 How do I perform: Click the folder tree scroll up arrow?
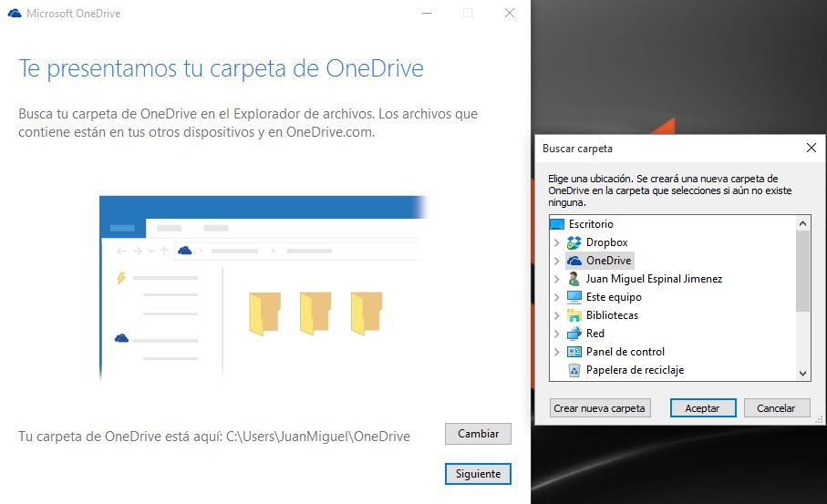coord(802,223)
